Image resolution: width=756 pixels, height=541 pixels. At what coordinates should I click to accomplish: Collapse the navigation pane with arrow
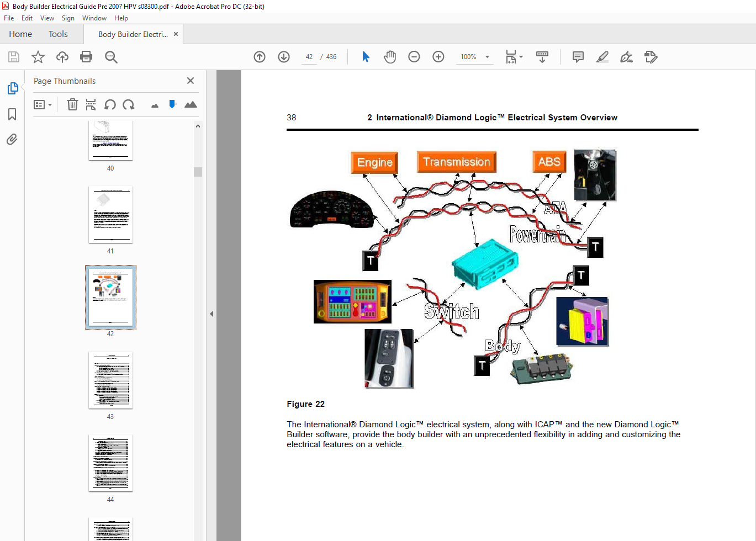[212, 314]
